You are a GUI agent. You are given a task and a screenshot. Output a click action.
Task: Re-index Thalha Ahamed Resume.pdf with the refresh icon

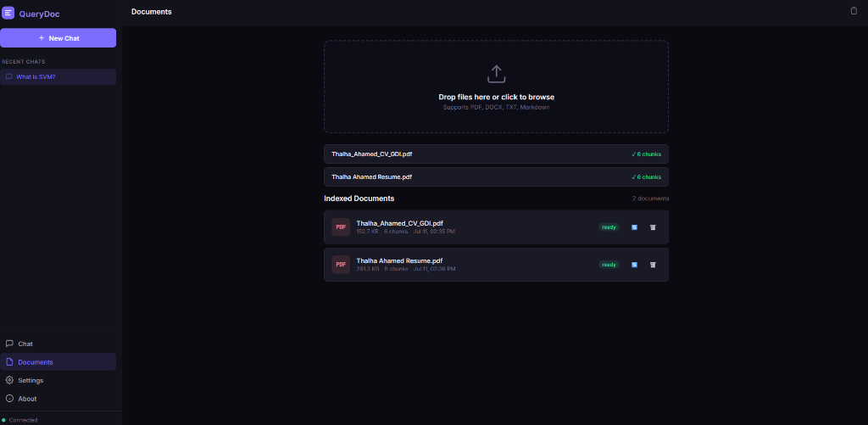pos(634,265)
